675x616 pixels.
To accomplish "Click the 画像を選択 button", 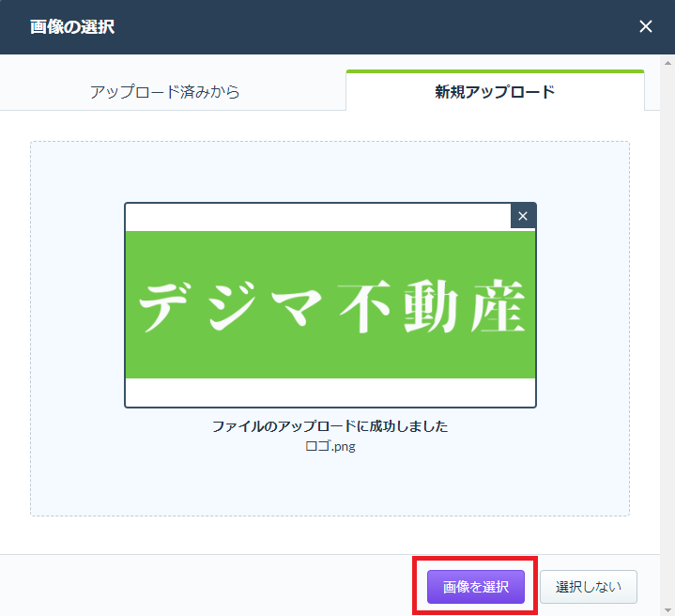I will pyautogui.click(x=476, y=587).
